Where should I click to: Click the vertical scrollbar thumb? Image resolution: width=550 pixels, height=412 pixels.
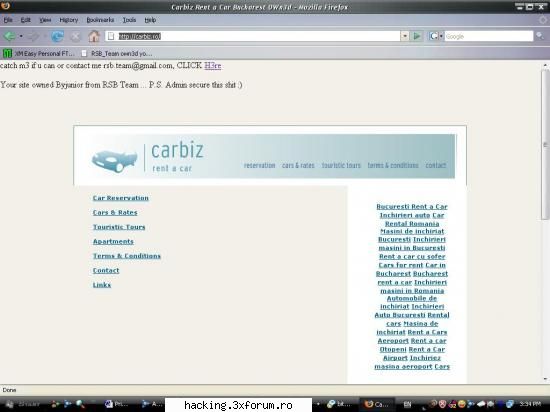(545, 144)
